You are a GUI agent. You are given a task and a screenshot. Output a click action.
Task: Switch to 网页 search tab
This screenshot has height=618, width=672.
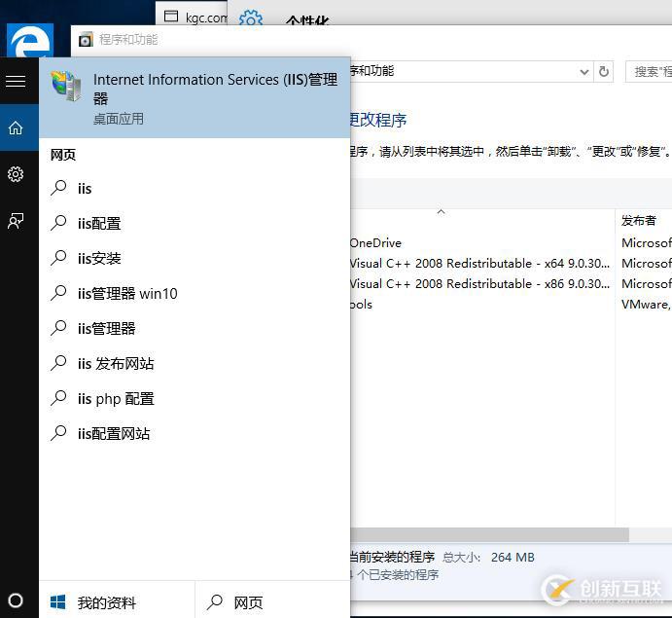click(x=273, y=600)
